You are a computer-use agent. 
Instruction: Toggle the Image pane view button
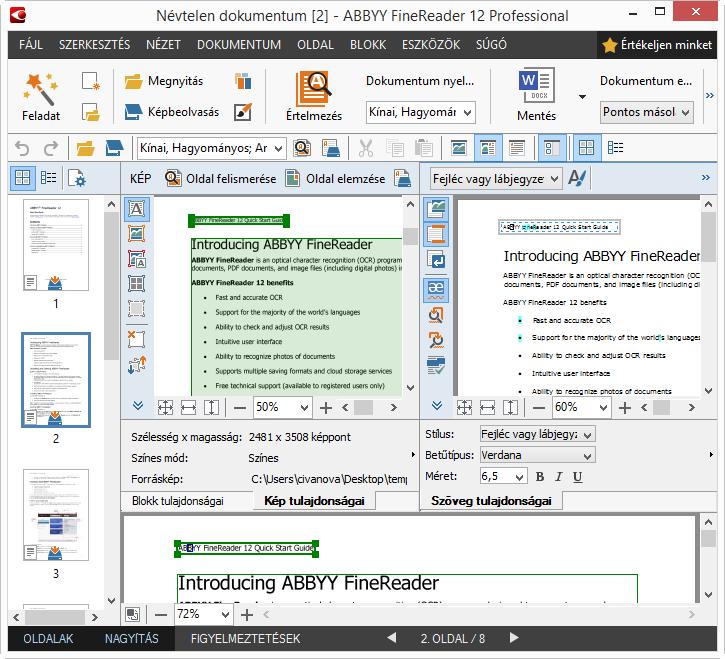tap(458, 148)
